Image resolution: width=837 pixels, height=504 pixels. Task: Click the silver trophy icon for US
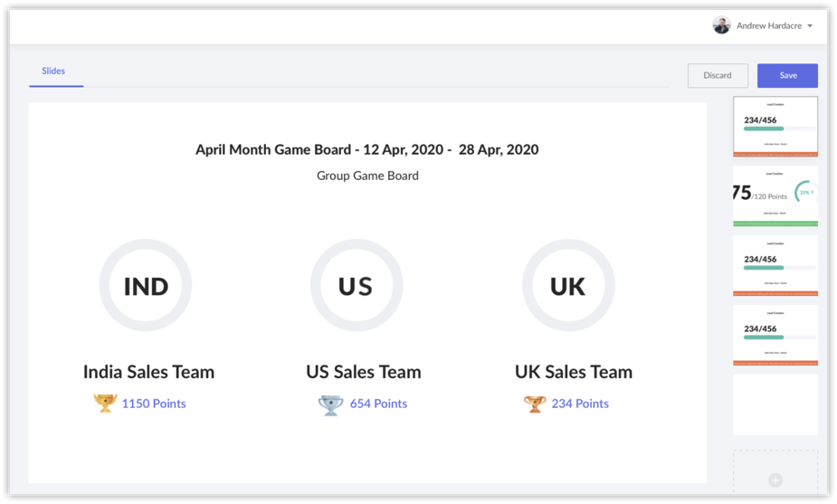point(331,404)
